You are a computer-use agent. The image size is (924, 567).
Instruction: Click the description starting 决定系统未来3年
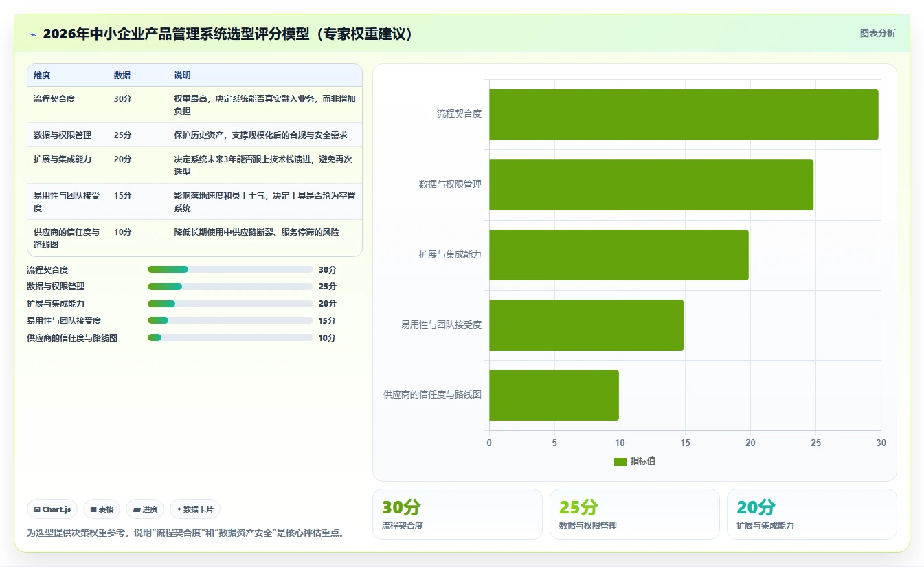264,166
